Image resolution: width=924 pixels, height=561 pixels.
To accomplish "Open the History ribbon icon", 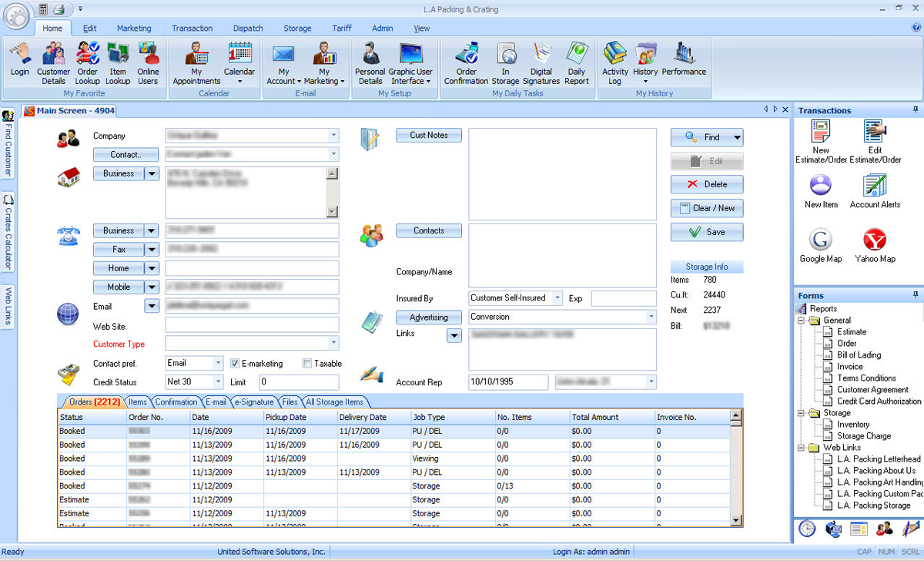I will click(x=645, y=63).
